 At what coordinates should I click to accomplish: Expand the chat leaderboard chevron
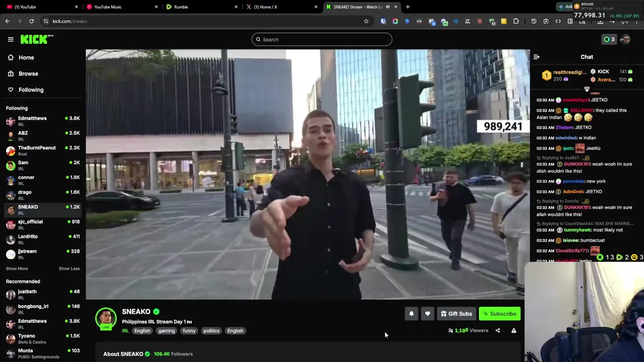click(x=587, y=89)
